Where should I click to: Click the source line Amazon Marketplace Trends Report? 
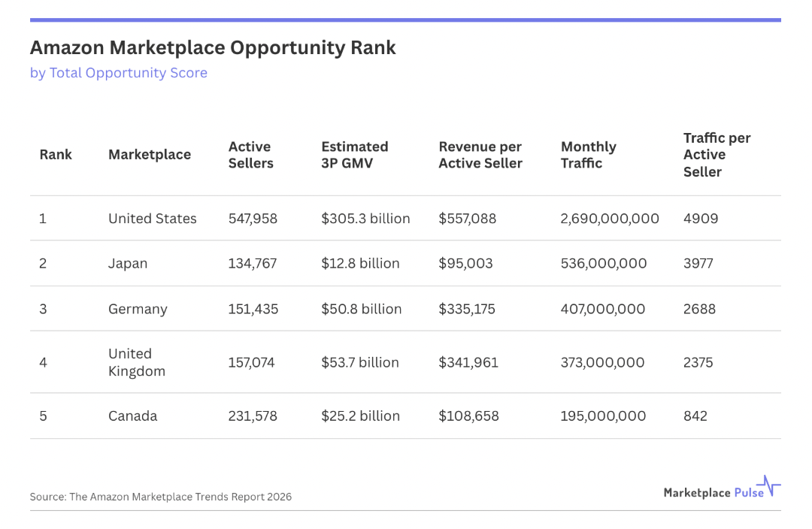(x=161, y=497)
